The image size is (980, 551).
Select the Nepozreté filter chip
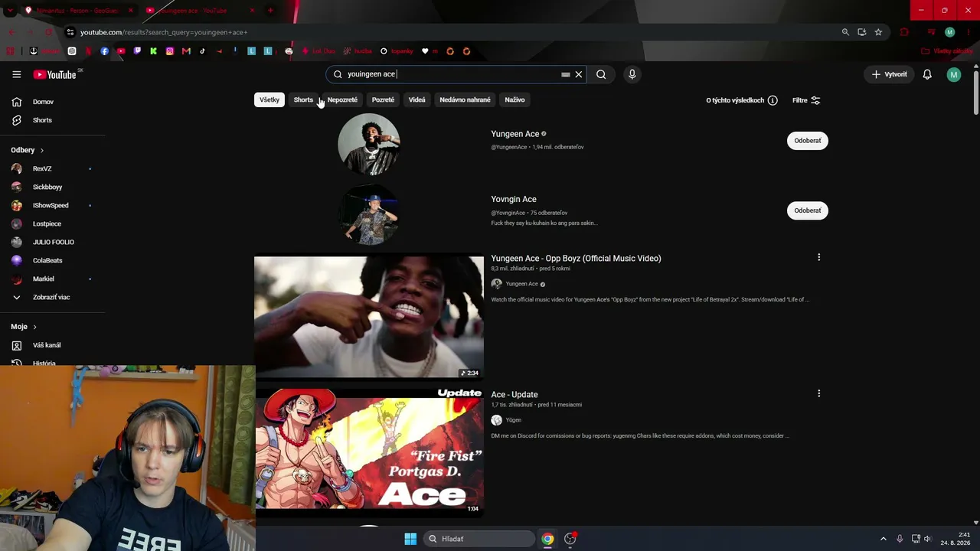pos(342,99)
